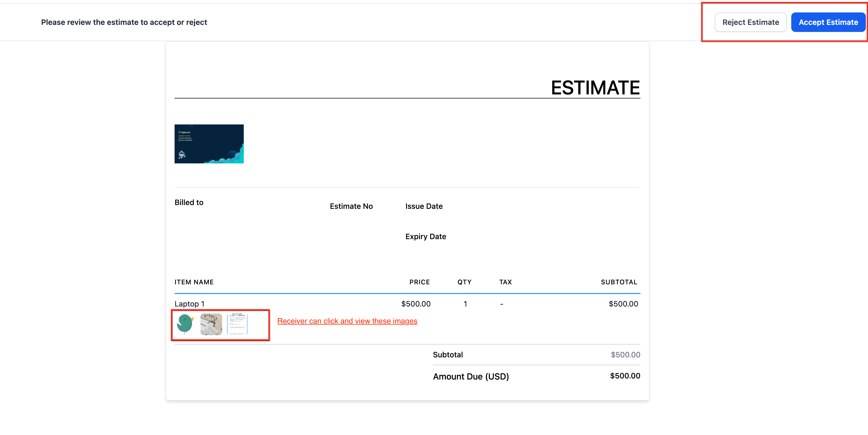Click the red 'Receiver can click' link text
Image resolution: width=868 pixels, height=435 pixels.
347,321
